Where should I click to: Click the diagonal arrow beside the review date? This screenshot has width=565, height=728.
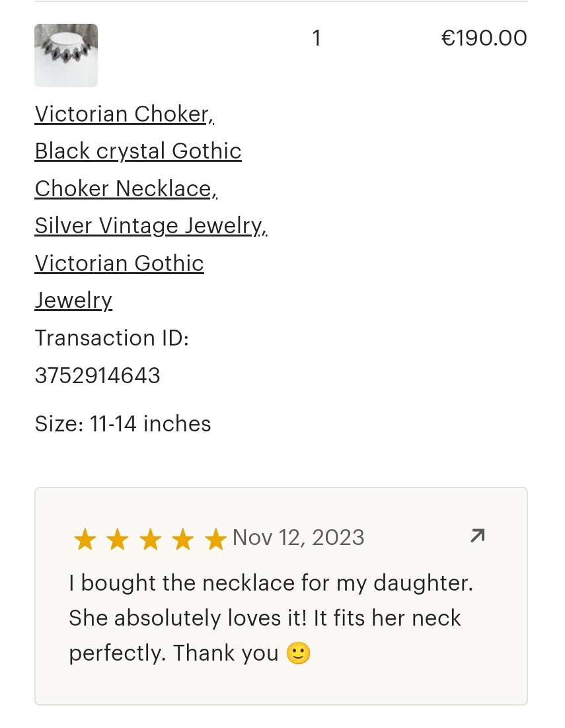pyautogui.click(x=477, y=536)
